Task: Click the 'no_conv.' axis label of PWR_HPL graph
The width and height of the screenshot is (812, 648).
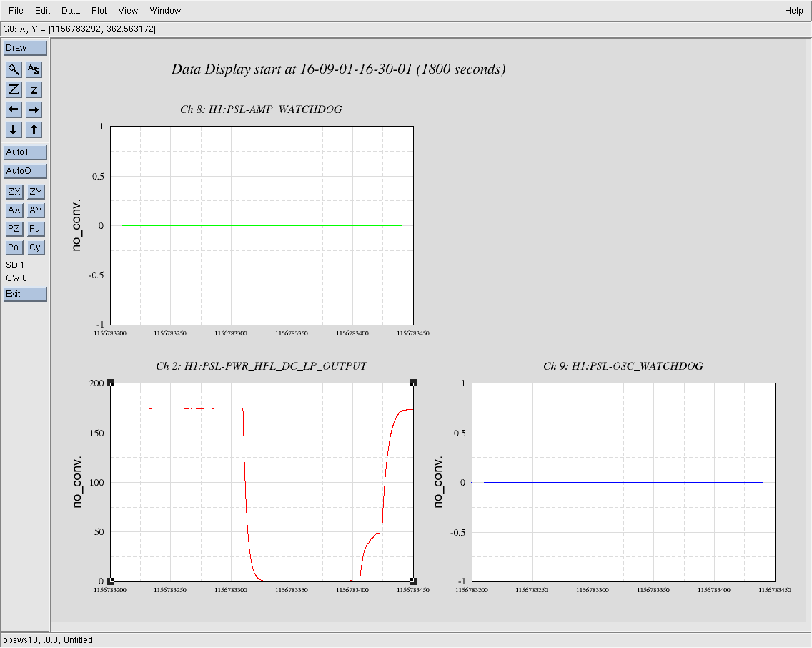Action: tap(76, 482)
